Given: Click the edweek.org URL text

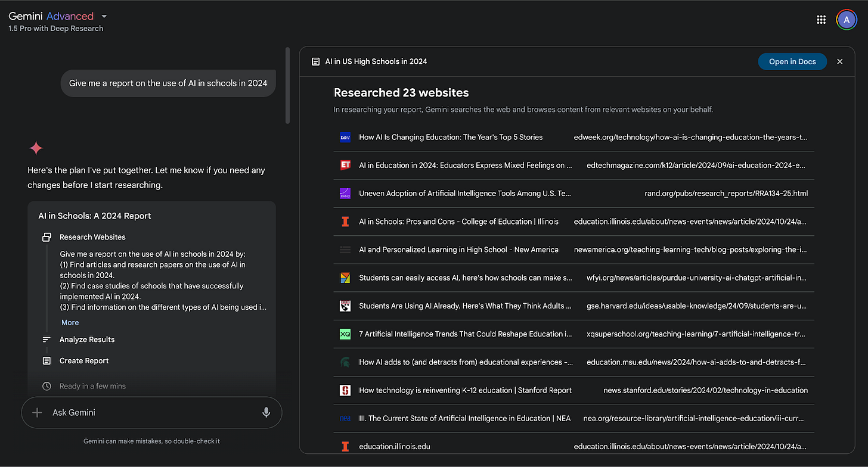Looking at the screenshot, I should point(690,137).
